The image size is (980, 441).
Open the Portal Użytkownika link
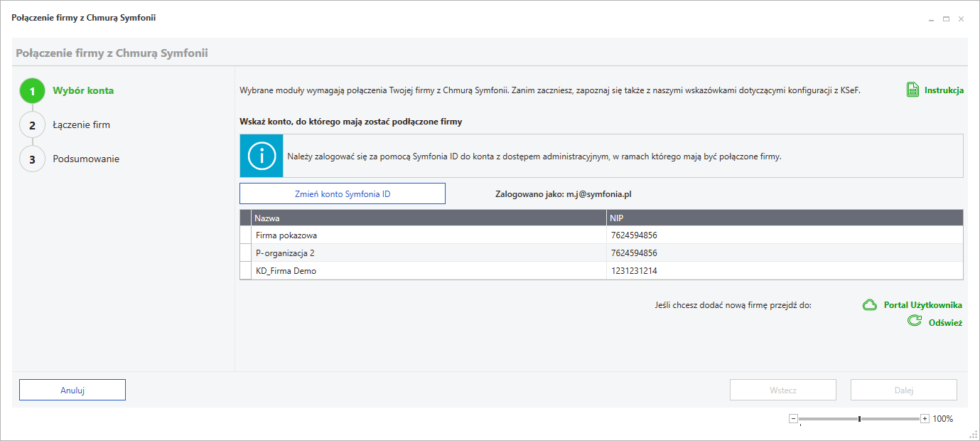pyautogui.click(x=923, y=305)
